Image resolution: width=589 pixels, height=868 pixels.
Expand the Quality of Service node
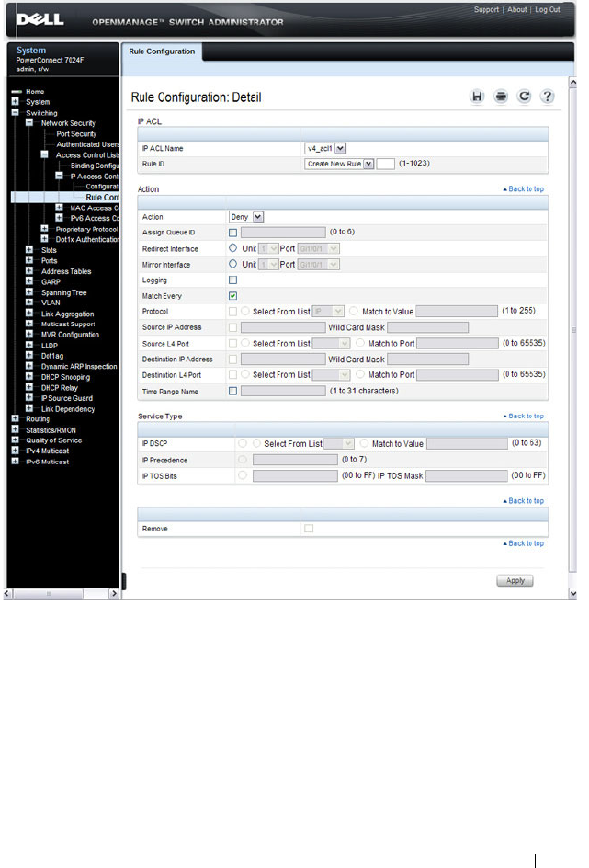tap(15, 440)
